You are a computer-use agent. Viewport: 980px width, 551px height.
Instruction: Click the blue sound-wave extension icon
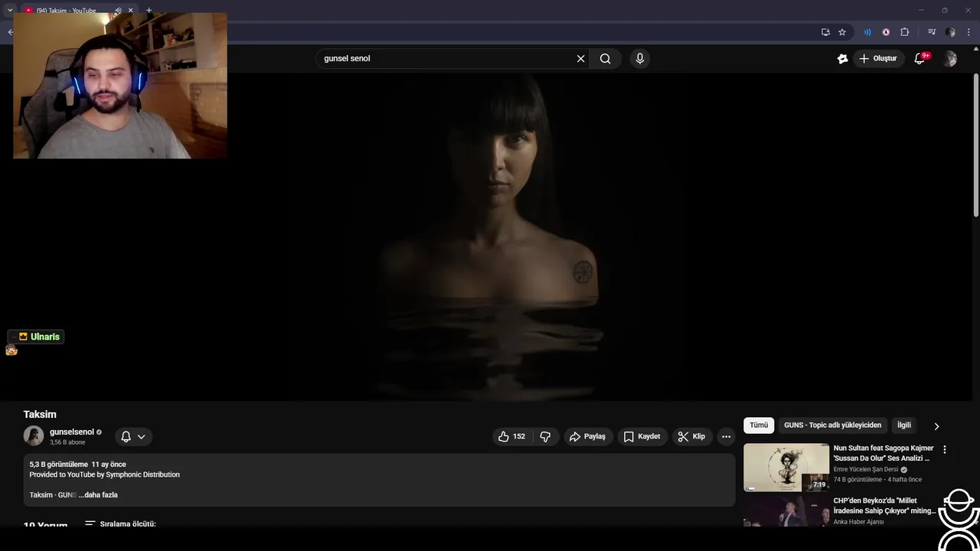coord(867,32)
